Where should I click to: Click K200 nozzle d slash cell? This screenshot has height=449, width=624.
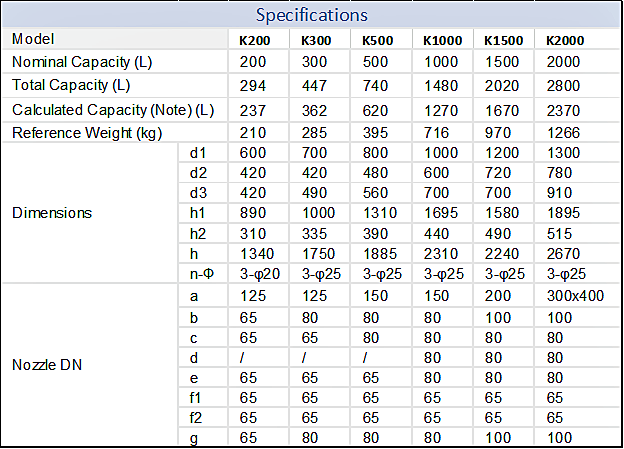point(242,358)
